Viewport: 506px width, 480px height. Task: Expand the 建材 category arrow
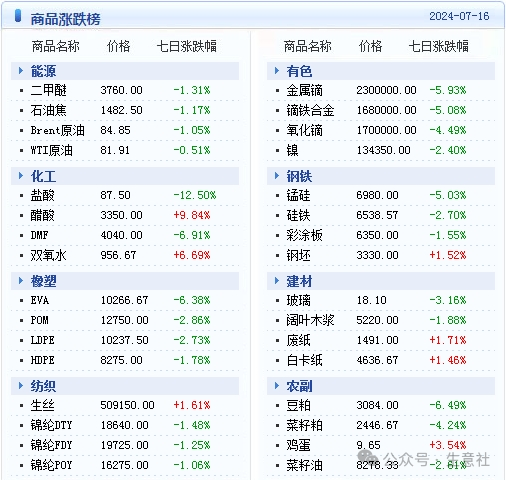coord(277,281)
